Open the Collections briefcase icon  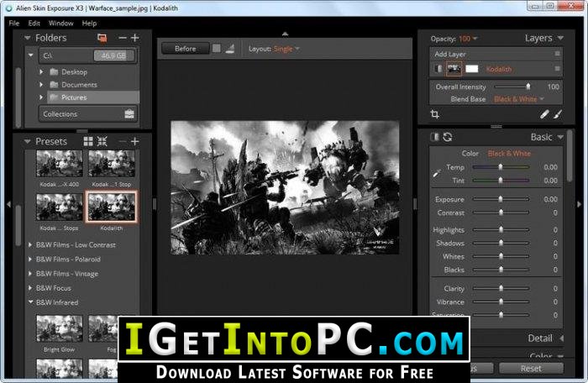[x=129, y=113]
